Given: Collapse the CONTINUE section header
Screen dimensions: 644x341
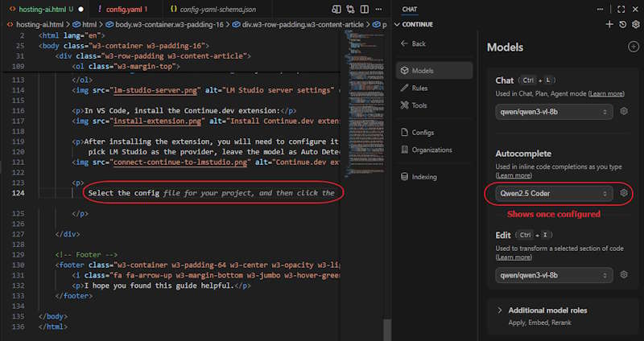Looking at the screenshot, I should (x=414, y=25).
